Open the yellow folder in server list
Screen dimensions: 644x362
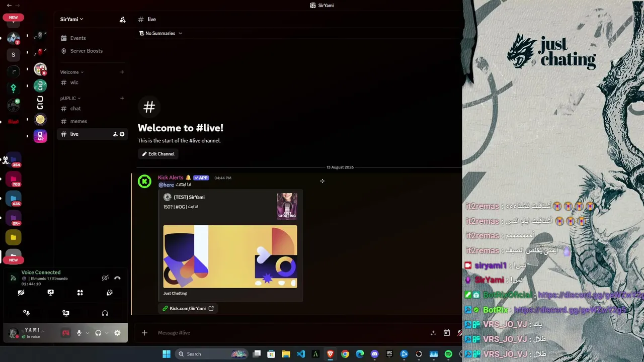click(14, 237)
